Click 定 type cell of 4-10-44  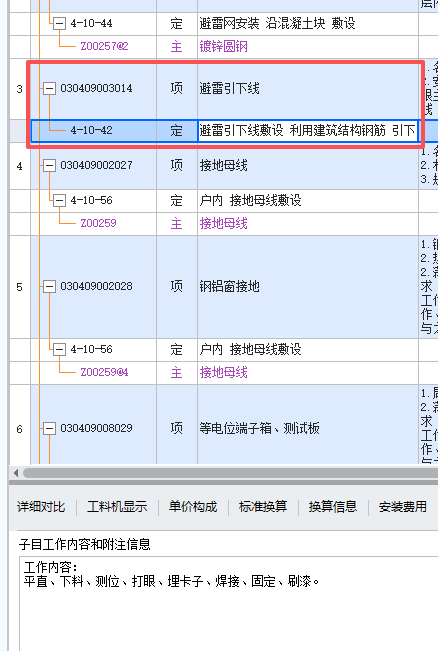(176, 24)
